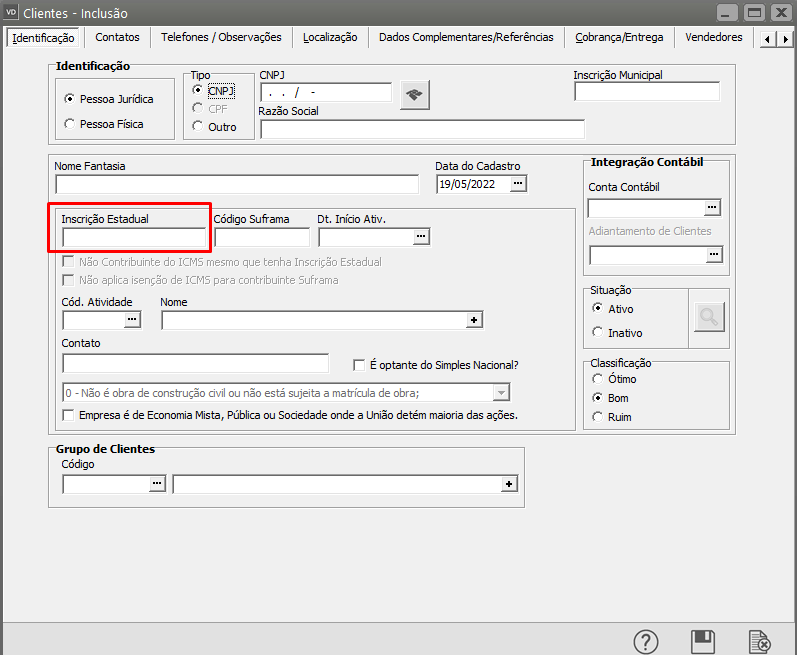Click the Cód. Atividade lookup button
Screen dimensions: 797x655
132,320
